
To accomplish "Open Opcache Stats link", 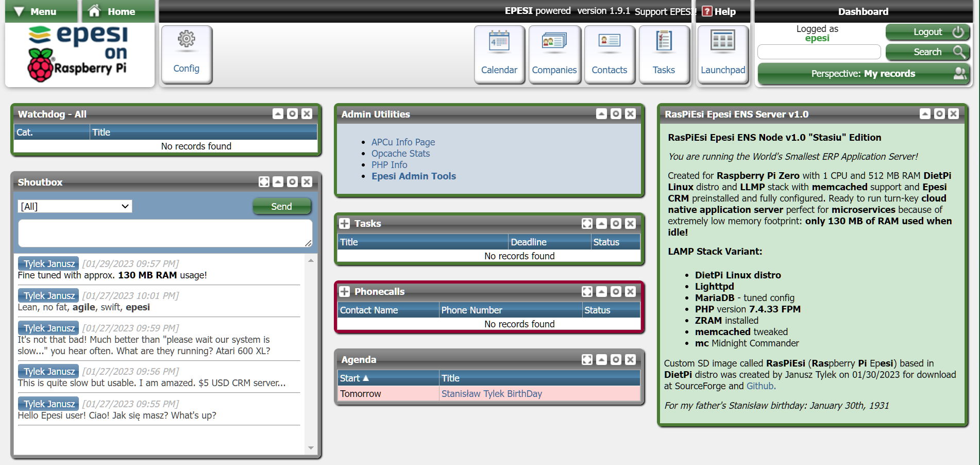I will click(400, 154).
